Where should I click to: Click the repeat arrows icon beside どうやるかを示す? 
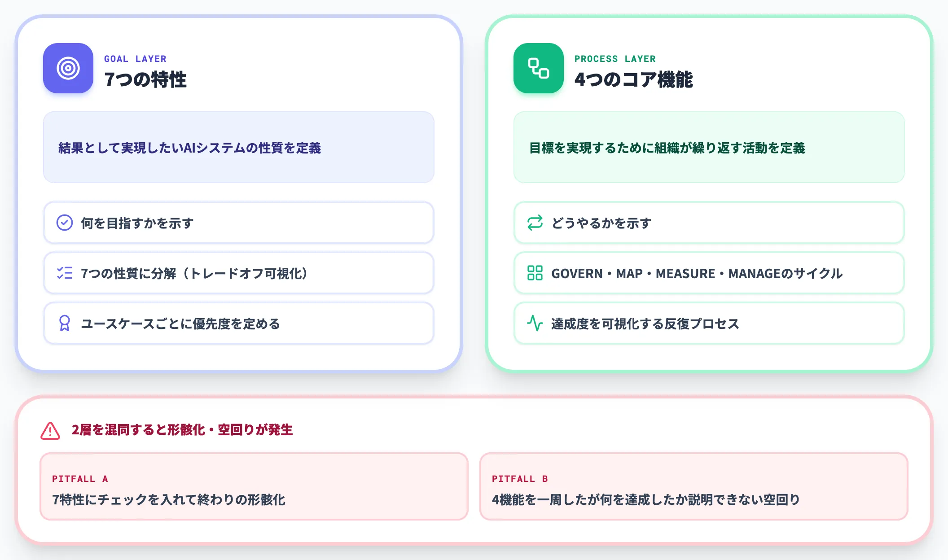(x=535, y=223)
